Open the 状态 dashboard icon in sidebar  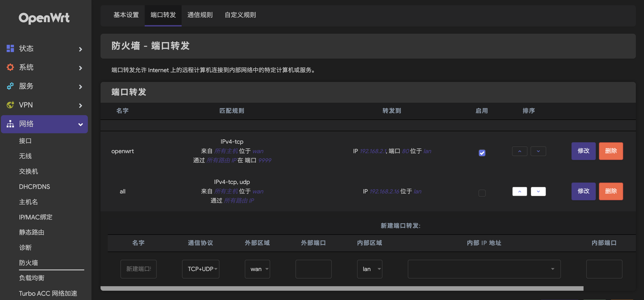point(10,48)
